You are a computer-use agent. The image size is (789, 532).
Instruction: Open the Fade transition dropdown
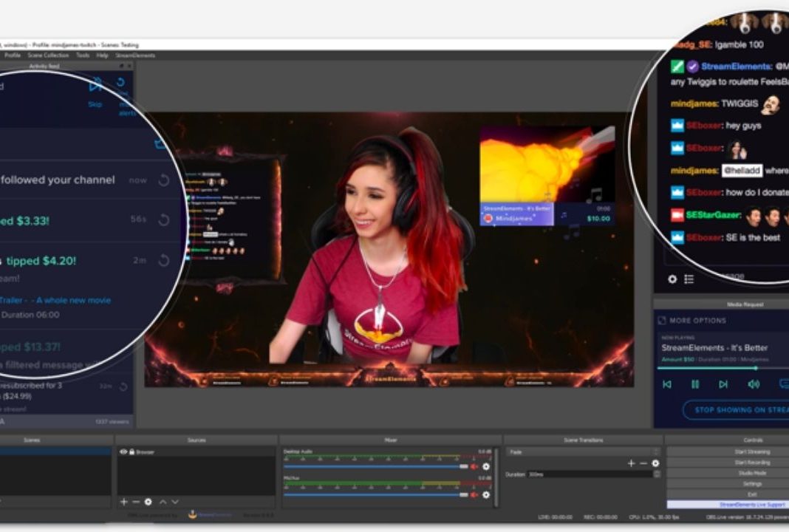tap(583, 452)
